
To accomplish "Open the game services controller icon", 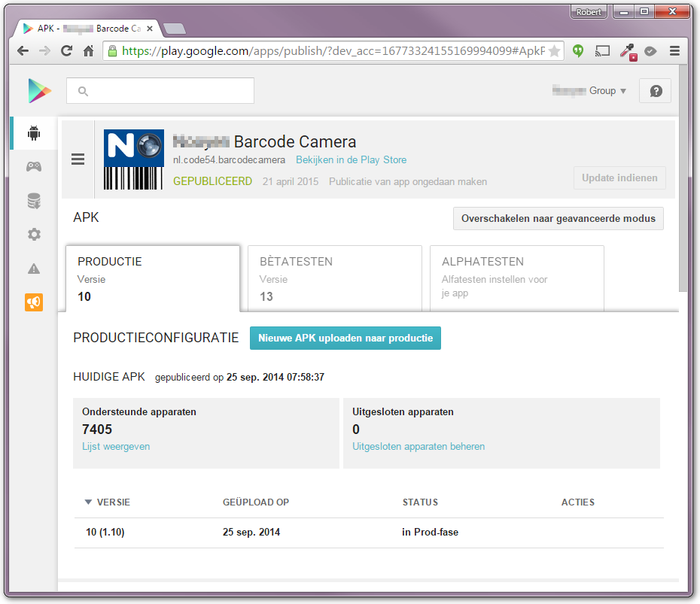I will pyautogui.click(x=34, y=167).
